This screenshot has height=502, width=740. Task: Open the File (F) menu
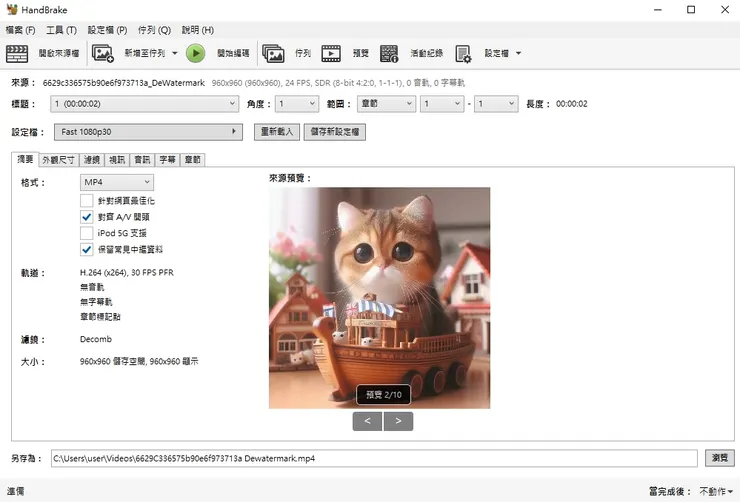20,30
